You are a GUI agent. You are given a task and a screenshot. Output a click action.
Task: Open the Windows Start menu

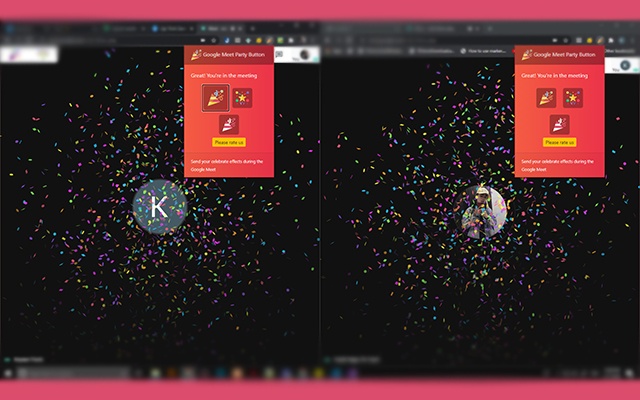[x=8, y=373]
